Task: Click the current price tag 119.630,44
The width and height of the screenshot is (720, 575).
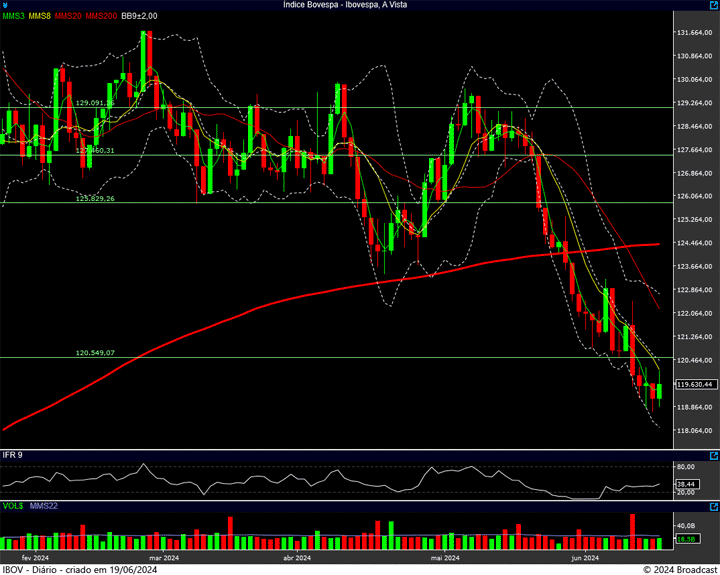Action: click(694, 384)
